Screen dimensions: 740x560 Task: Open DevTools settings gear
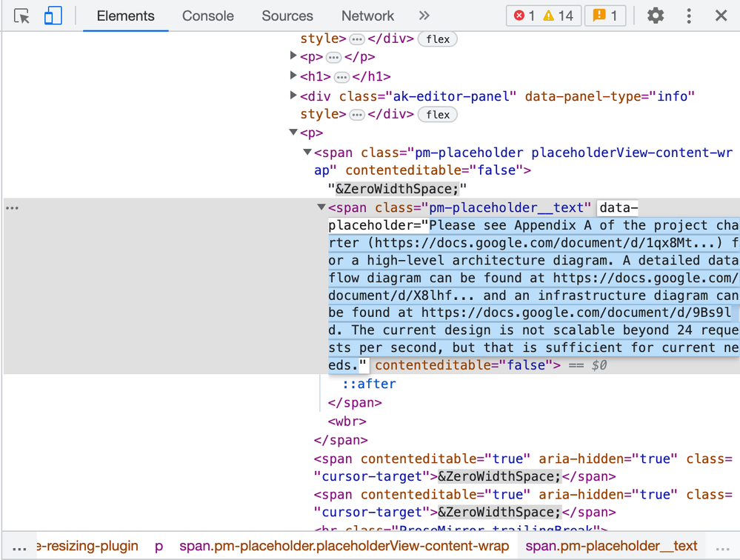(655, 16)
